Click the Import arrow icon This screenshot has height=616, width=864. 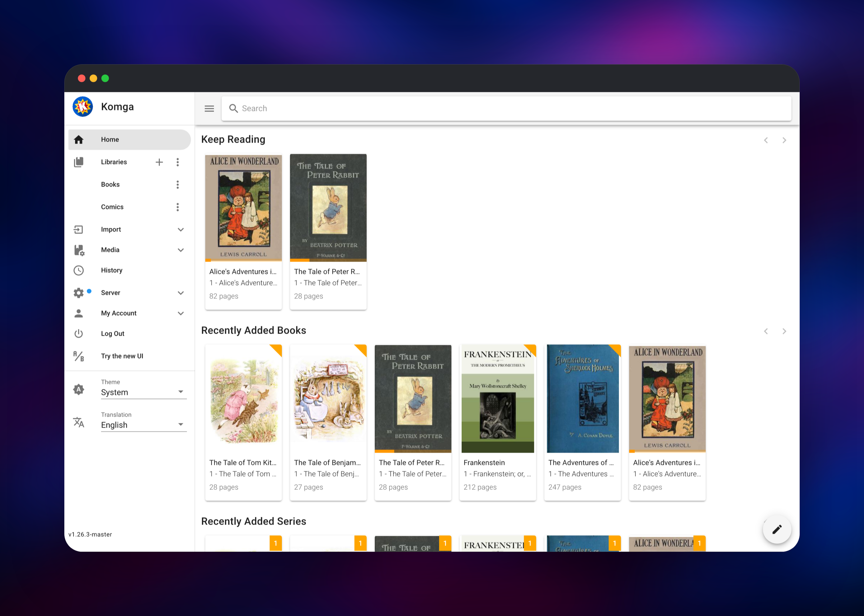click(79, 230)
